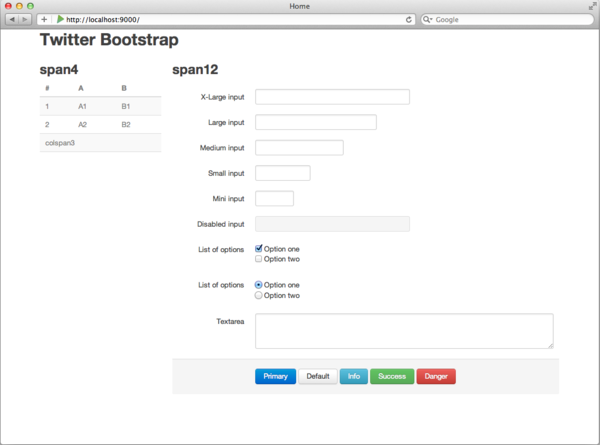The width and height of the screenshot is (600, 445).
Task: Click the span4 heading
Action: 59,70
